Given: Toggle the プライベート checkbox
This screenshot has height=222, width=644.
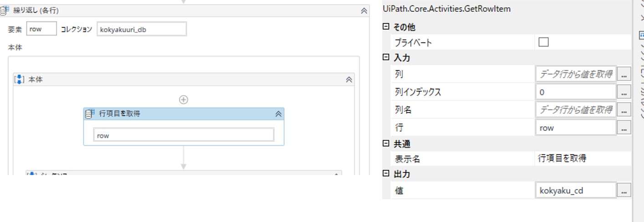Looking at the screenshot, I should click(543, 42).
